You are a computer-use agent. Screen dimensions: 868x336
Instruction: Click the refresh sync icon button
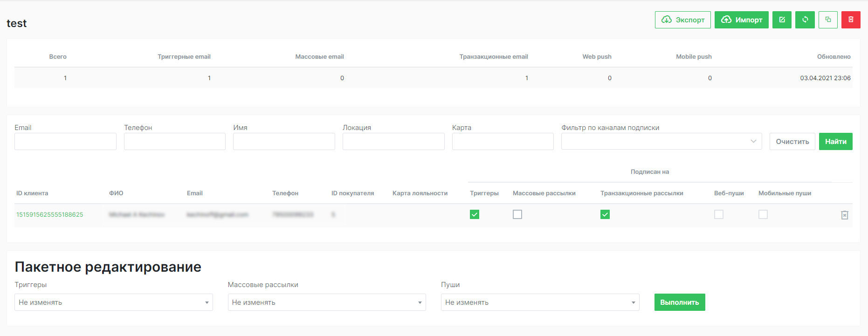(805, 20)
